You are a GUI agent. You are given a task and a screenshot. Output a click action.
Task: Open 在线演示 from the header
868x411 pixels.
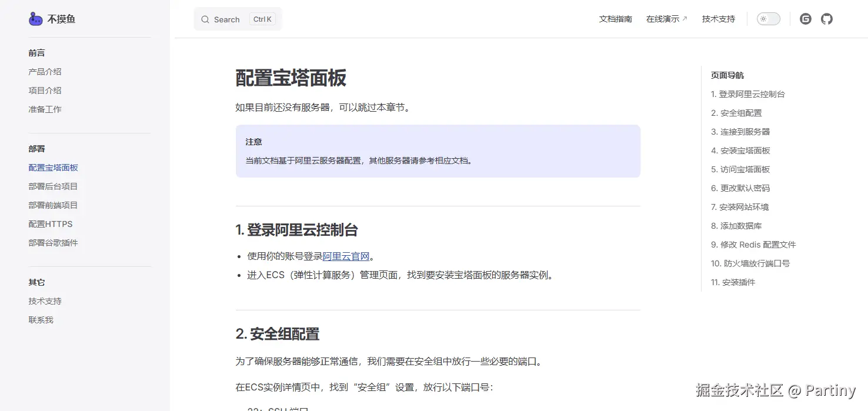663,19
